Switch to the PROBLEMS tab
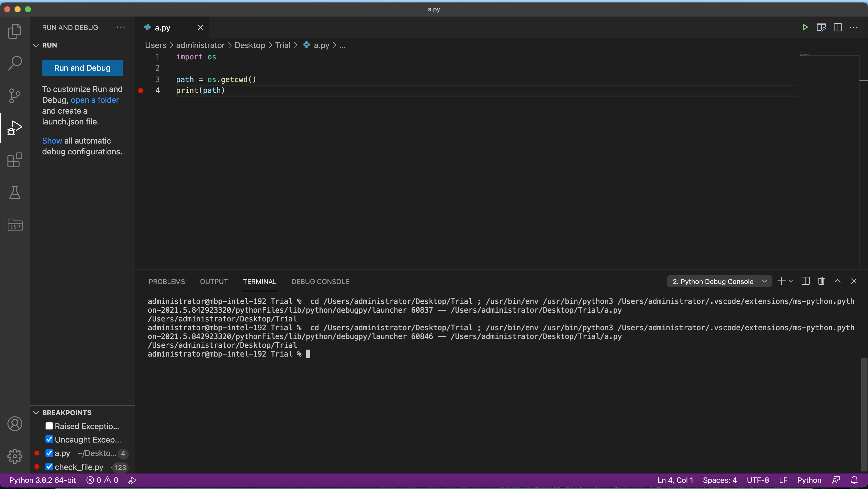Image resolution: width=868 pixels, height=489 pixels. pyautogui.click(x=167, y=281)
